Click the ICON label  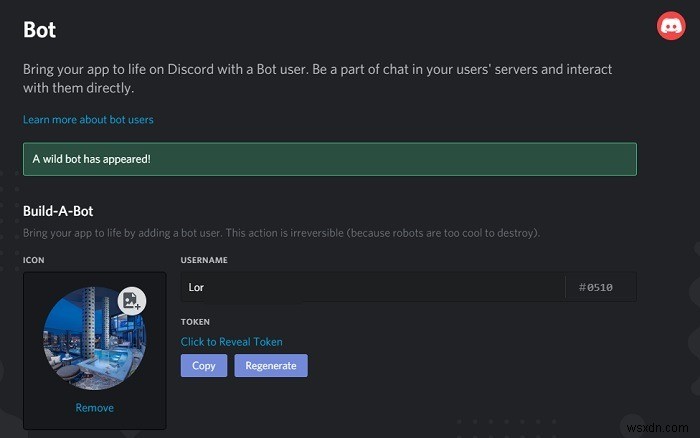33,260
